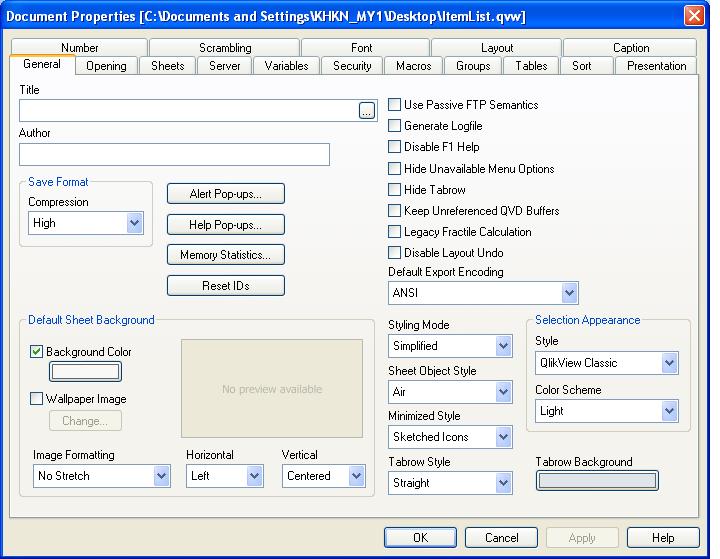720x559 pixels.
Task: Open Help for this dialog
Action: 663,537
